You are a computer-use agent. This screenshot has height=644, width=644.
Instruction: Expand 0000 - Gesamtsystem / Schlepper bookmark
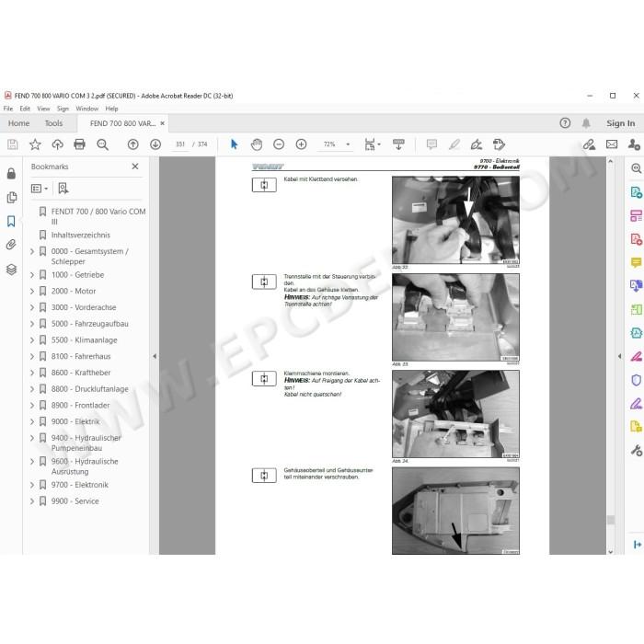(32, 251)
